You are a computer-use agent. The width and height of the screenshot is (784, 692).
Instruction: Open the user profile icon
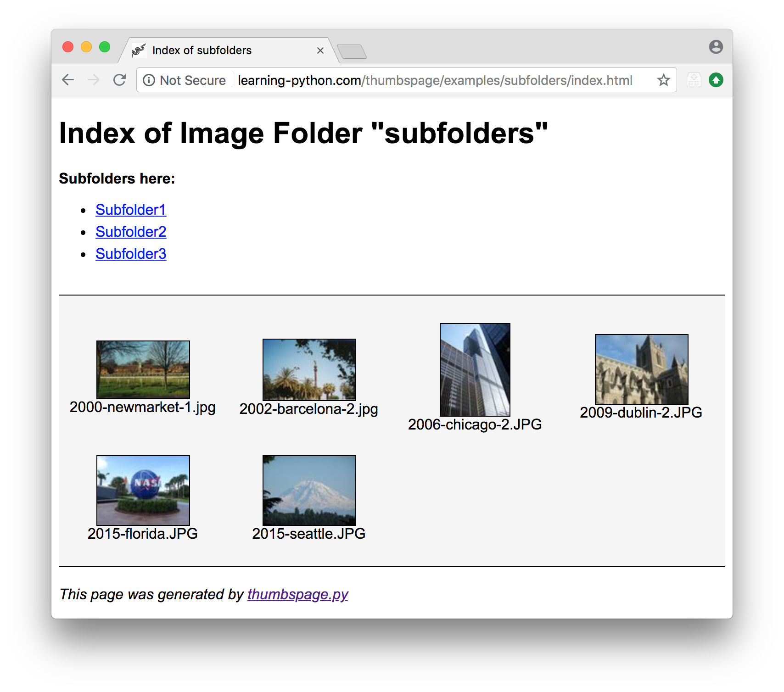click(x=716, y=47)
